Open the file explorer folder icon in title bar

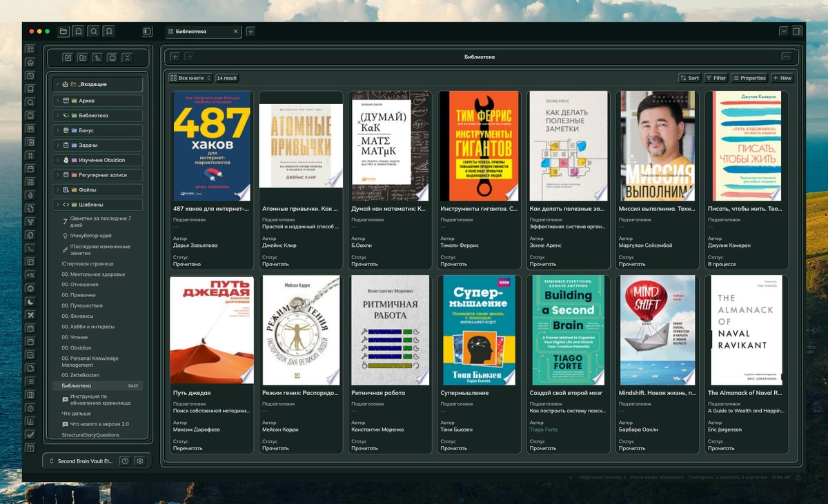point(63,31)
